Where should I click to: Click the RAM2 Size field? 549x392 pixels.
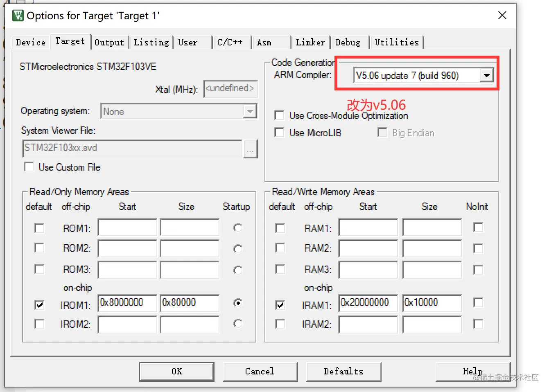[432, 249]
